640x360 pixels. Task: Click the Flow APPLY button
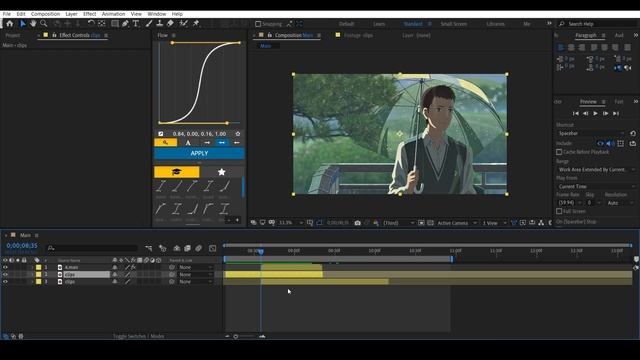coord(199,153)
